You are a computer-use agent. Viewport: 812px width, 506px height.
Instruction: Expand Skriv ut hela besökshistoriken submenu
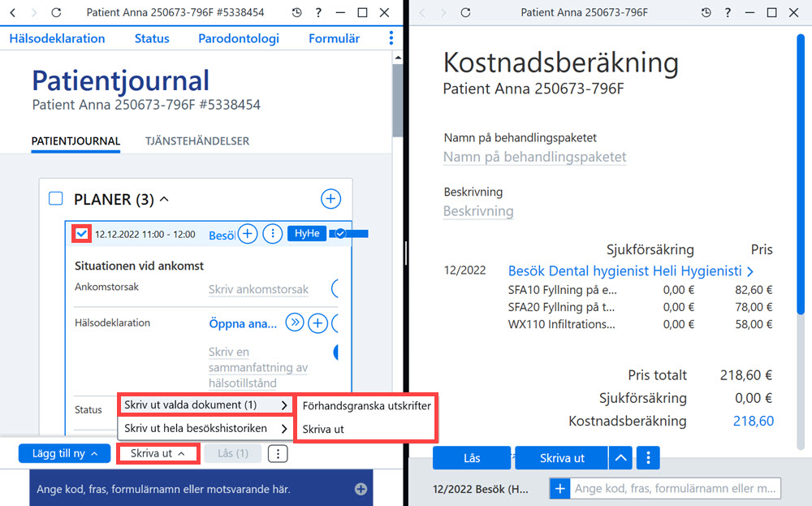[205, 428]
